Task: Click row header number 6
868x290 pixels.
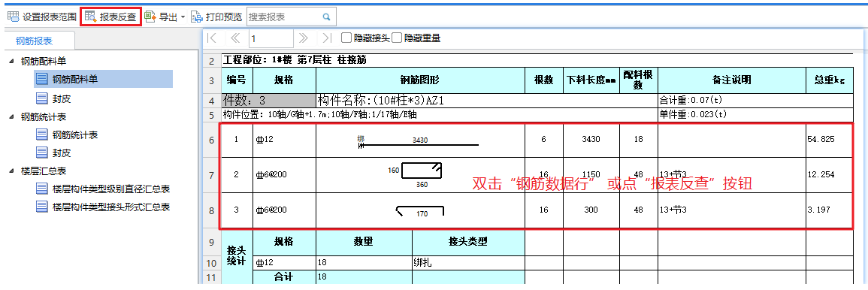Action: click(x=211, y=140)
